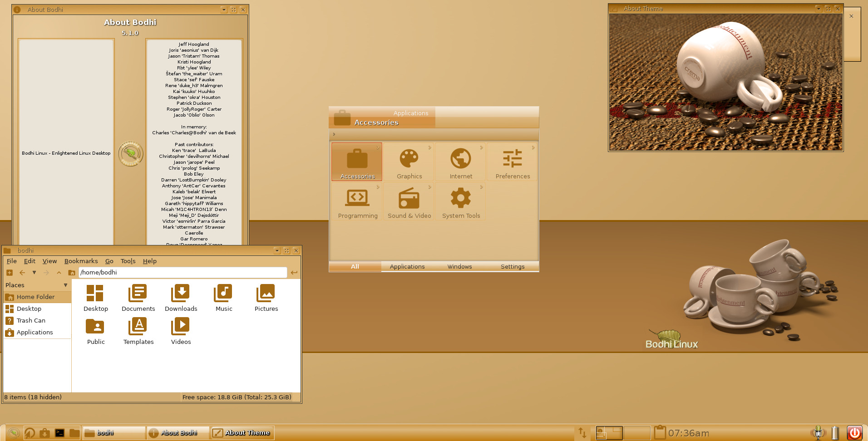
Task: Open the About Theme window title menu arrow
Action: [x=818, y=9]
